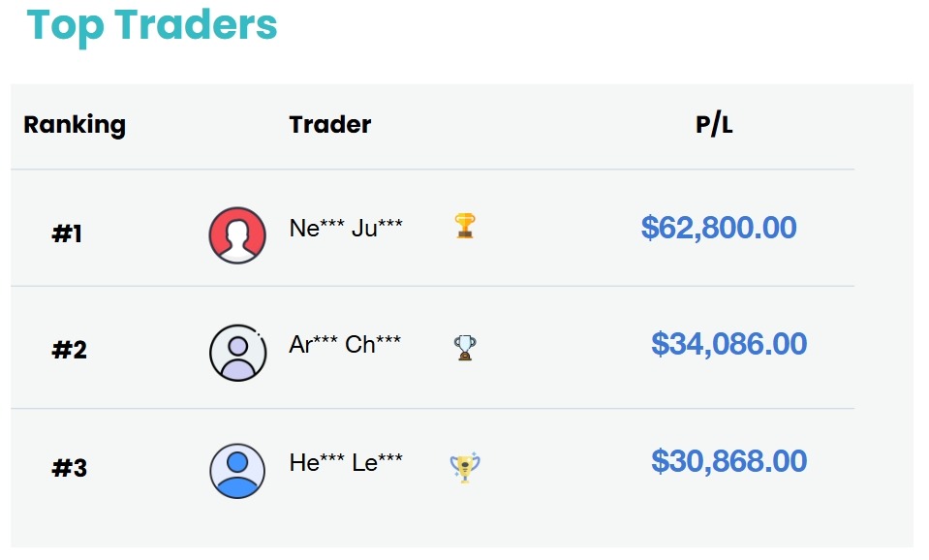The height and width of the screenshot is (560, 929).
Task: Sort by the Trader column header
Action: (x=330, y=124)
